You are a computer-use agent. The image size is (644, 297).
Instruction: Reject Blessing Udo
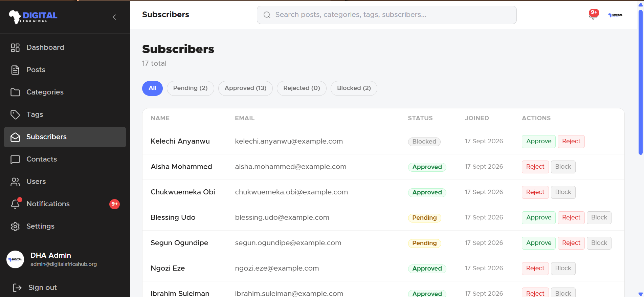click(571, 217)
